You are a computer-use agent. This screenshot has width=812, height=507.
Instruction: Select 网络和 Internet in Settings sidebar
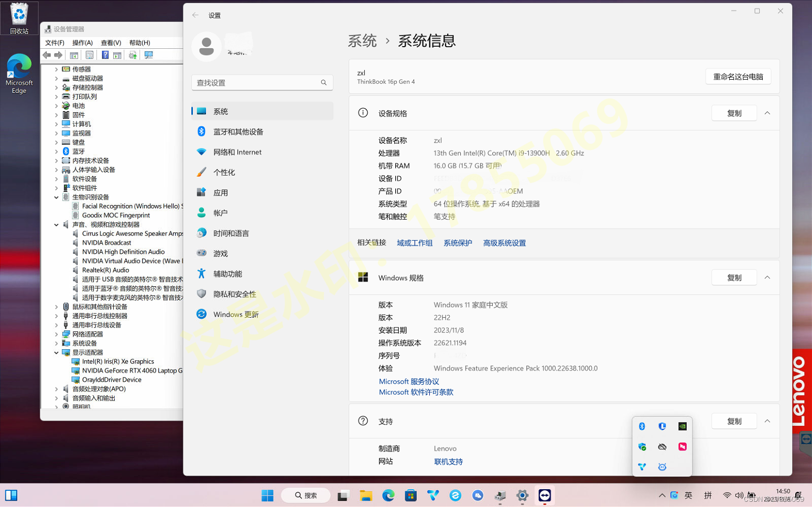[262, 152]
